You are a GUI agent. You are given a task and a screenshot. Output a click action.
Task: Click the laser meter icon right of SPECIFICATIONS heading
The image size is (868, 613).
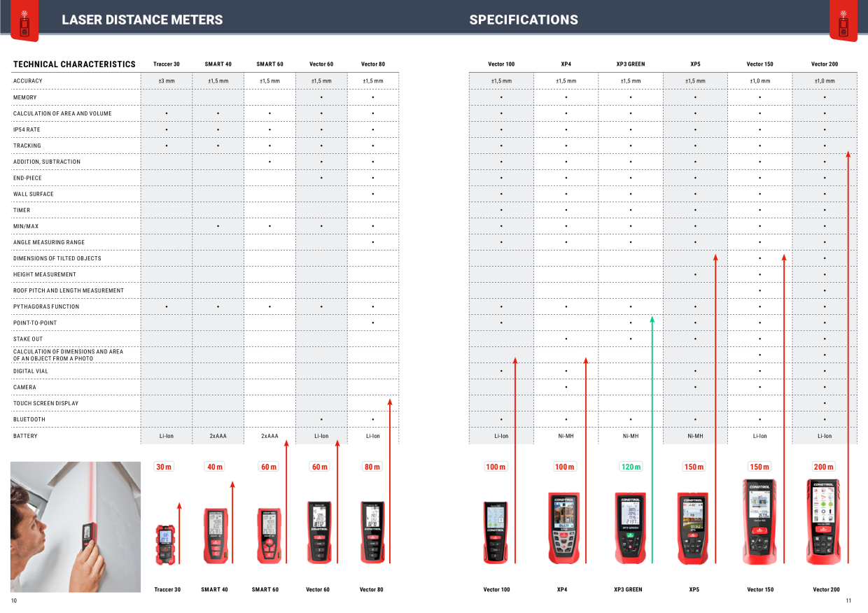click(843, 20)
